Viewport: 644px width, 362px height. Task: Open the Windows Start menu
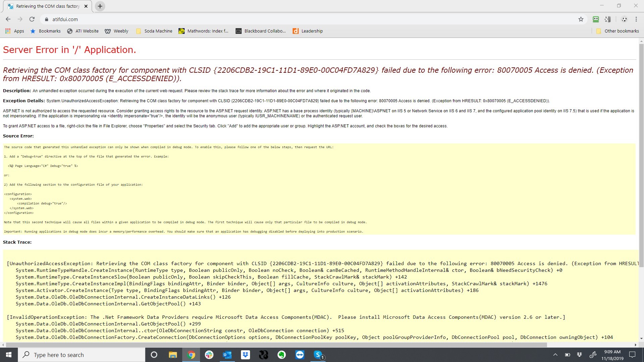[x=9, y=355]
